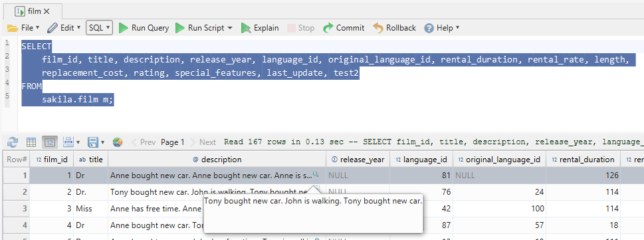Image resolution: width=644 pixels, height=240 pixels.
Task: Click the save results disk icon
Action: tap(93, 142)
